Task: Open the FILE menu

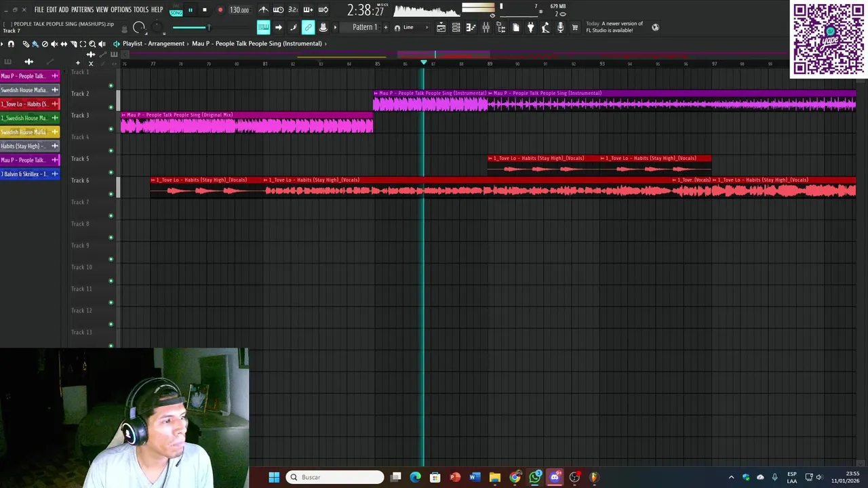Action: 39,9
